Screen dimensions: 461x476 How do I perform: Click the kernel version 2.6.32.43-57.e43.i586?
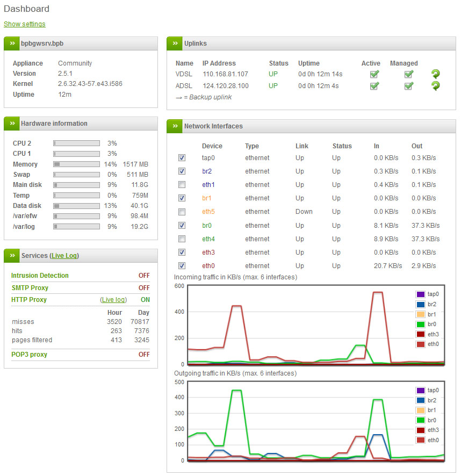(x=90, y=84)
